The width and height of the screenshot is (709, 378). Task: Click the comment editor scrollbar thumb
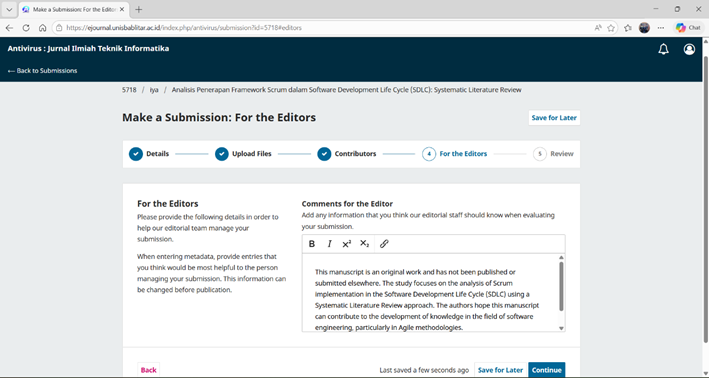561,286
